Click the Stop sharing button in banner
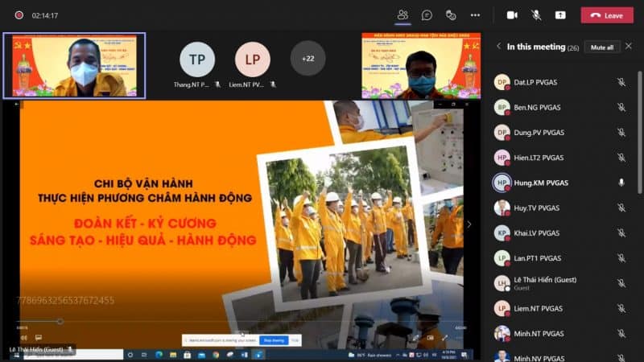 274,340
